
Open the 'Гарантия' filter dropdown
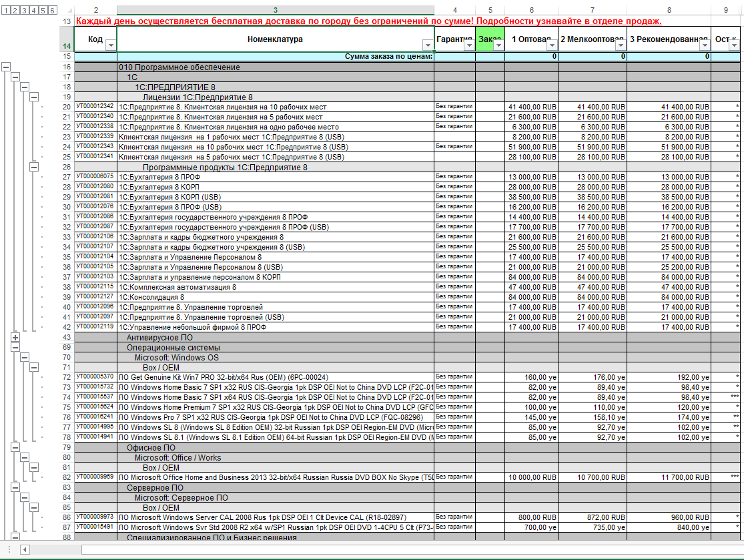(469, 45)
